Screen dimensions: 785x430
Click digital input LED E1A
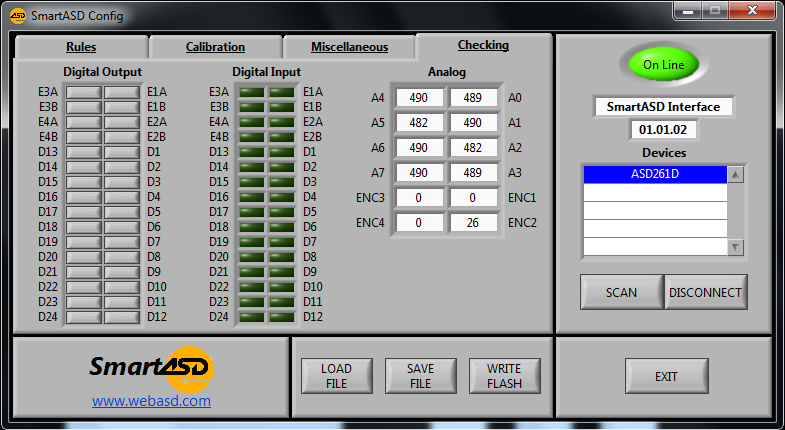click(282, 92)
